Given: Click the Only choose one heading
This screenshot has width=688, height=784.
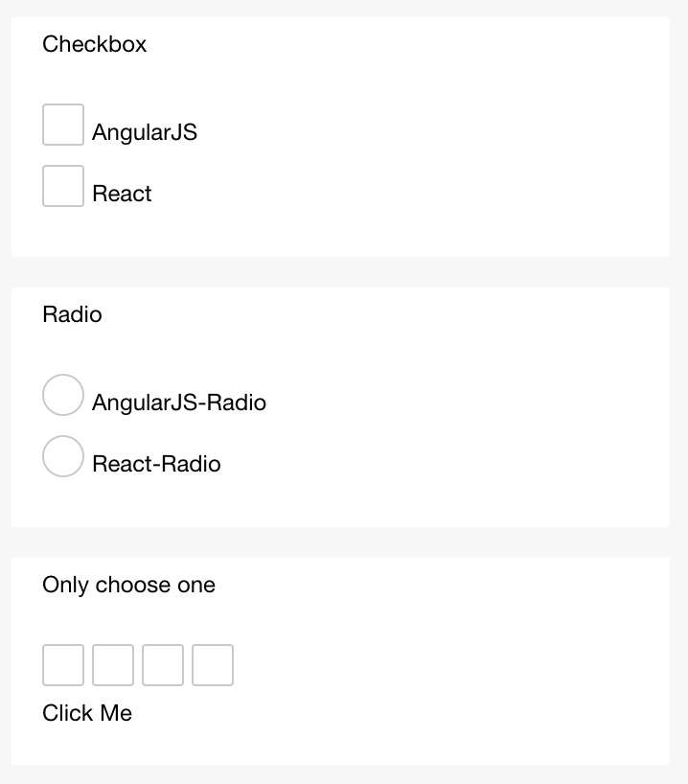Looking at the screenshot, I should (x=129, y=585).
